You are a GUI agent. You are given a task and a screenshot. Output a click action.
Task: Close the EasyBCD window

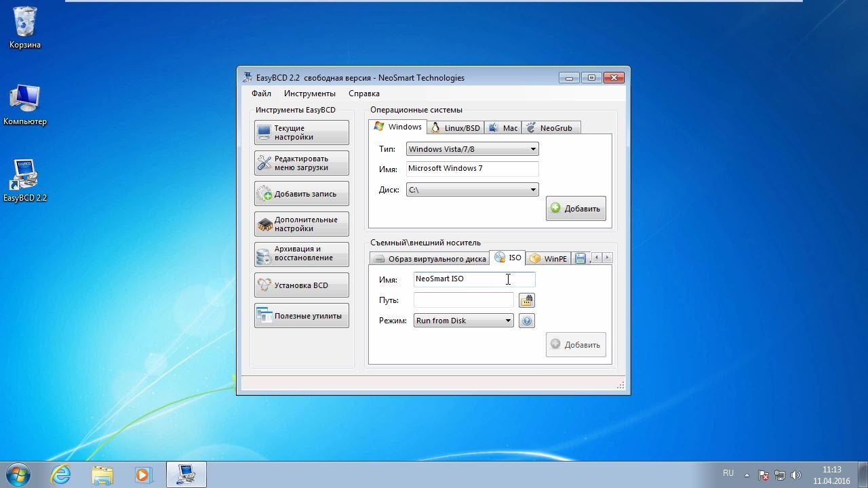614,77
